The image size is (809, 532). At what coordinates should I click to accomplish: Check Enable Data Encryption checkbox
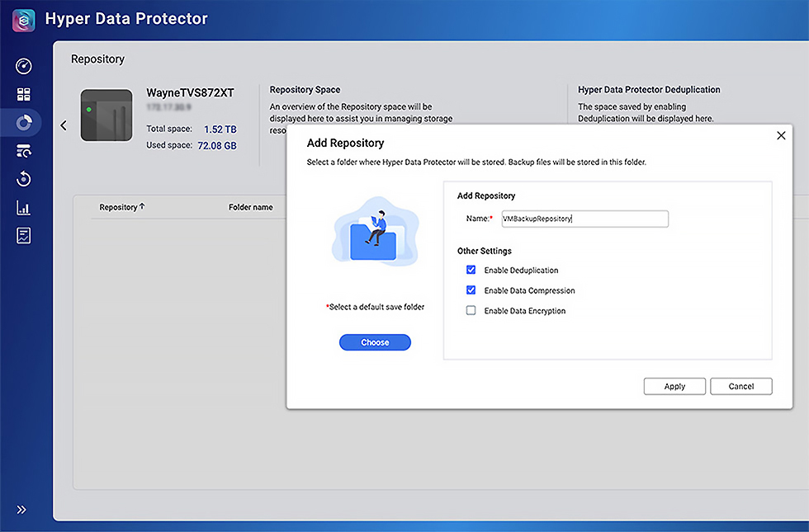(x=471, y=310)
